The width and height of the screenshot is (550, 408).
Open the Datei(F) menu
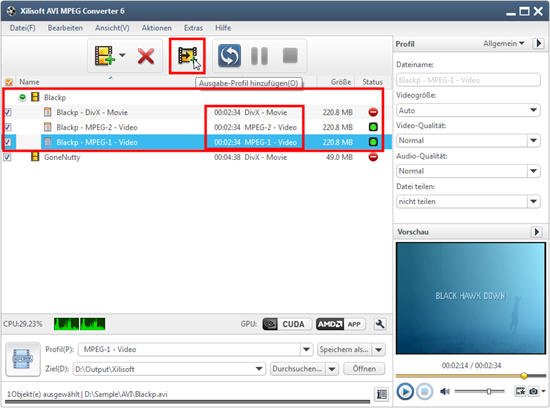(22, 28)
